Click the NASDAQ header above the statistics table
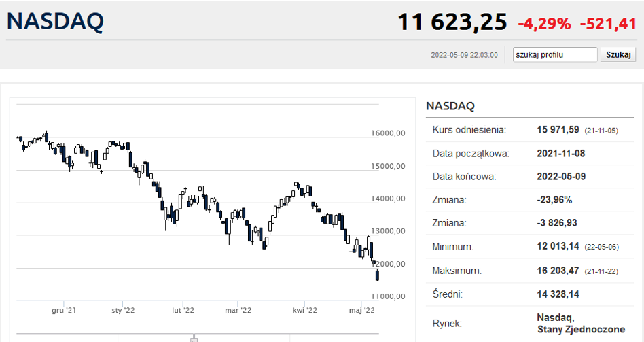Screen dimensions: 644x342 [x=450, y=106]
